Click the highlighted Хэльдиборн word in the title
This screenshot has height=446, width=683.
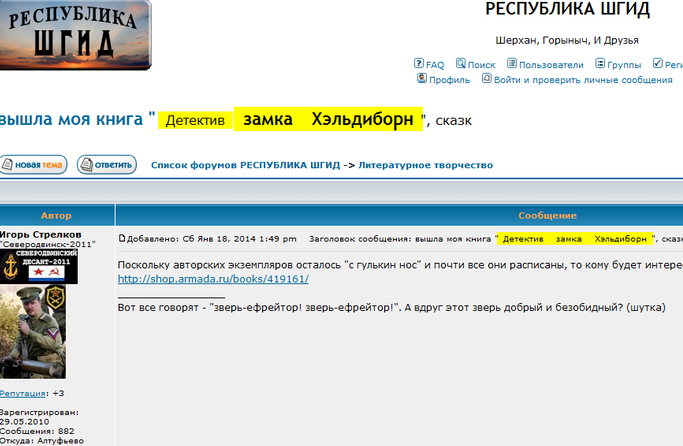click(362, 119)
